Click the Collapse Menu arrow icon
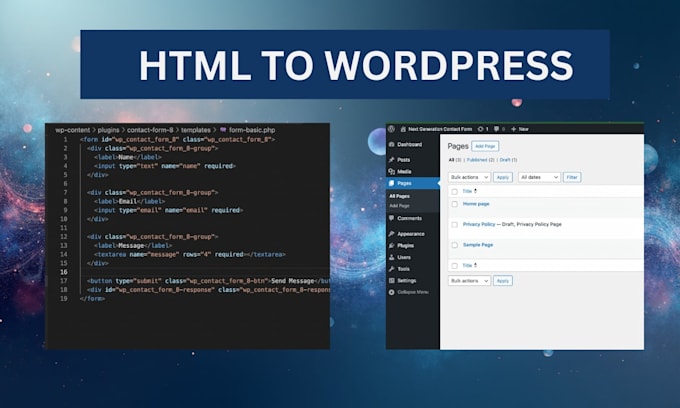Image resolution: width=680 pixels, height=408 pixels. (392, 292)
